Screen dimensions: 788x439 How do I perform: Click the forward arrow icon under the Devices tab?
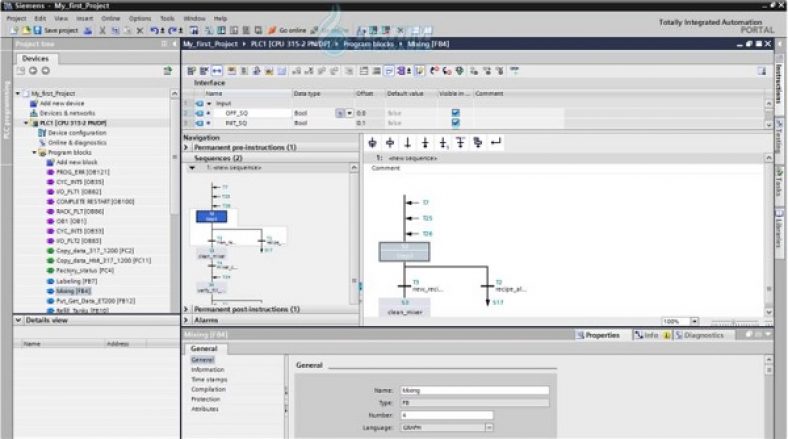pos(46,71)
